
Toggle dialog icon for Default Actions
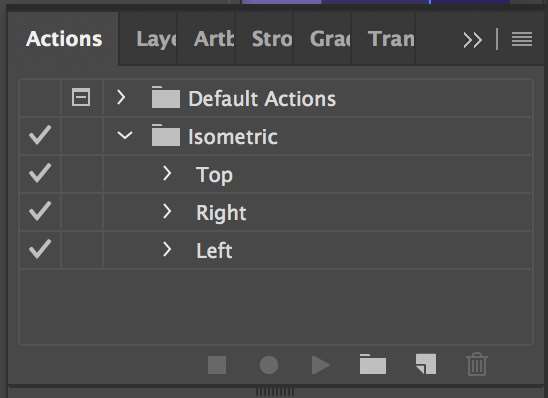tap(81, 97)
